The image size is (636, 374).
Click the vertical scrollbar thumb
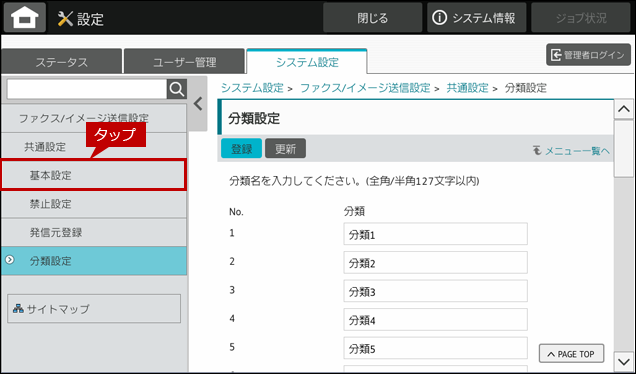click(x=623, y=148)
